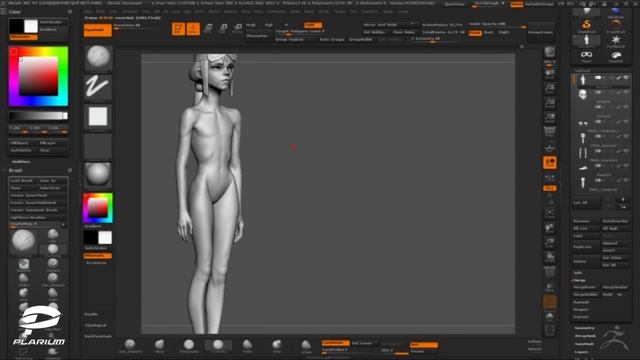Screen dimensions: 640x360
Task: Toggle the DynaMesh button
Action: pyautogui.click(x=98, y=30)
